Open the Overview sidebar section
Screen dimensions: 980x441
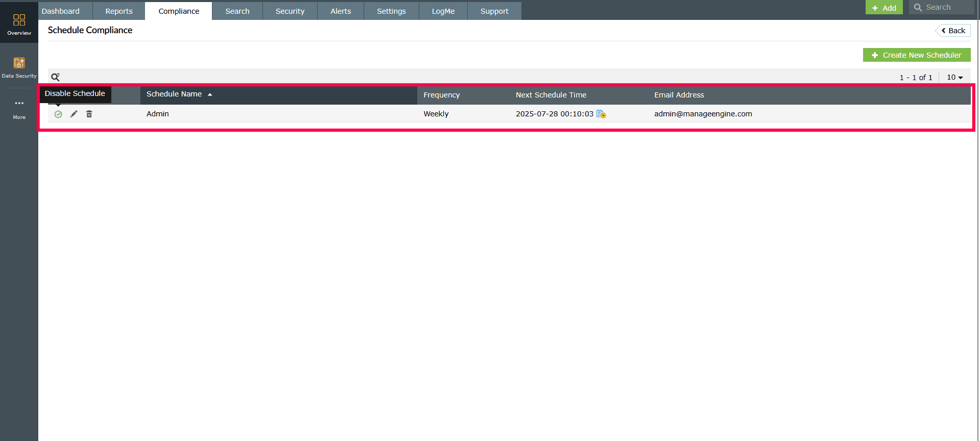(19, 24)
